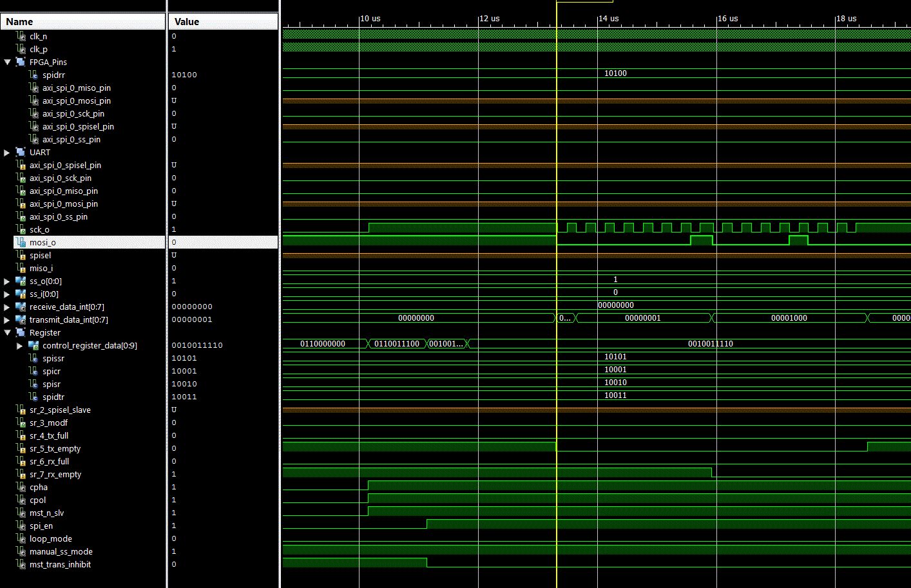Click the Register group icon
Screen dimensions: 911x588
coord(21,332)
